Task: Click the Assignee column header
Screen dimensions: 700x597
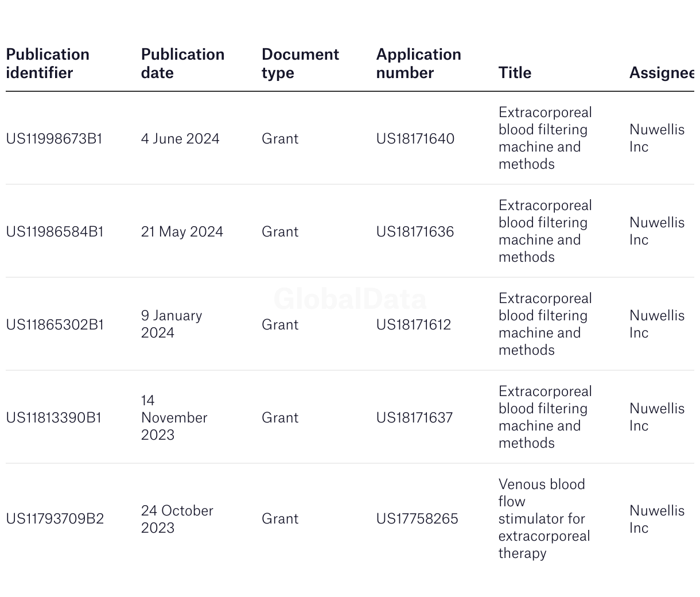Action: [x=661, y=72]
